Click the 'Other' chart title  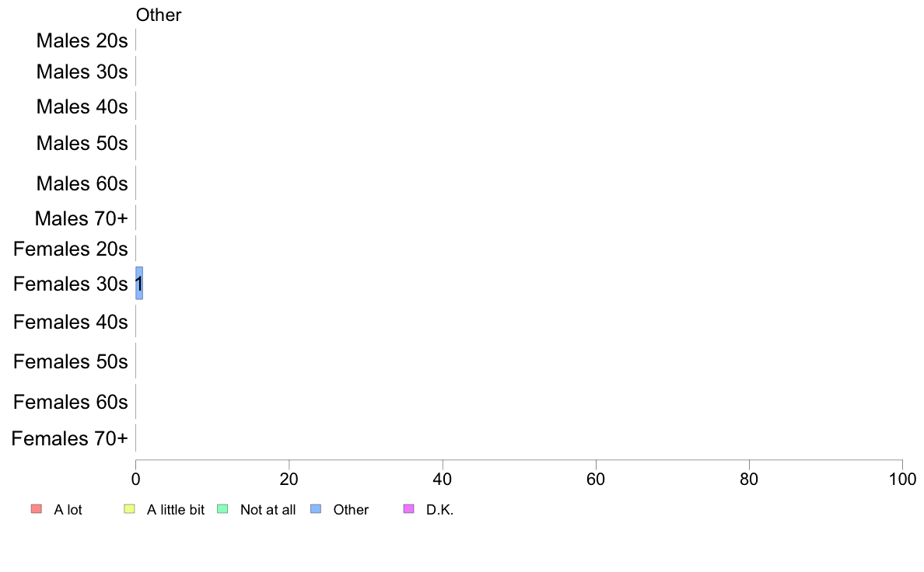(x=159, y=15)
